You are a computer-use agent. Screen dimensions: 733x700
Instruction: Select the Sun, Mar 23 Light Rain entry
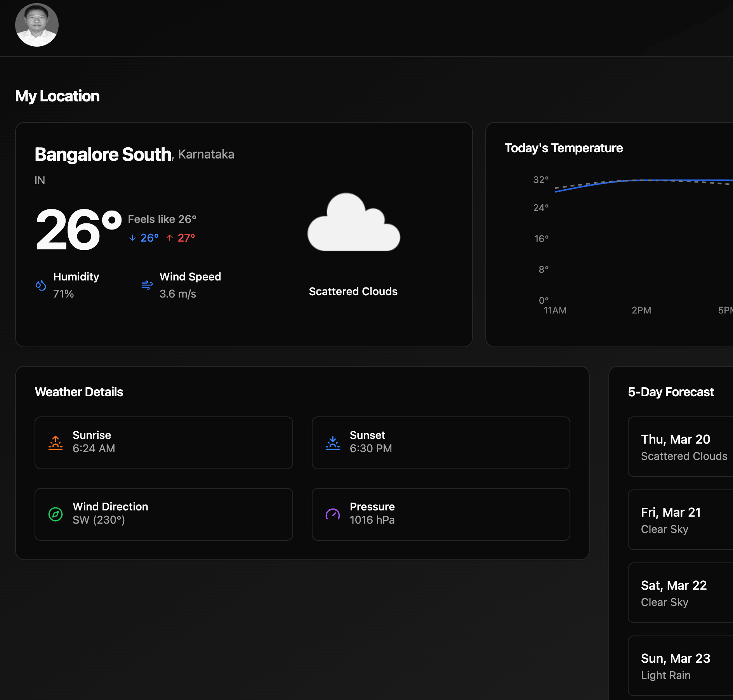click(680, 666)
